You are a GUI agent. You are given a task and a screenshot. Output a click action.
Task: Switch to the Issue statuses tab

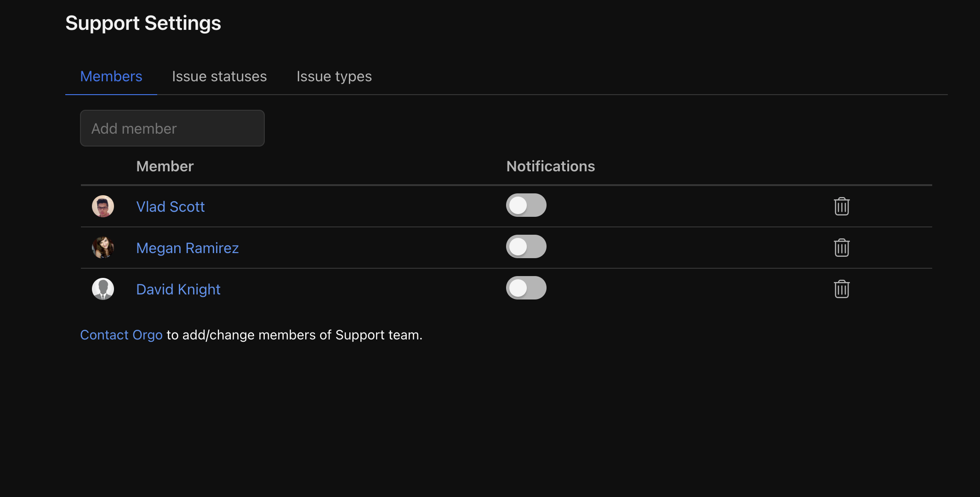click(219, 76)
